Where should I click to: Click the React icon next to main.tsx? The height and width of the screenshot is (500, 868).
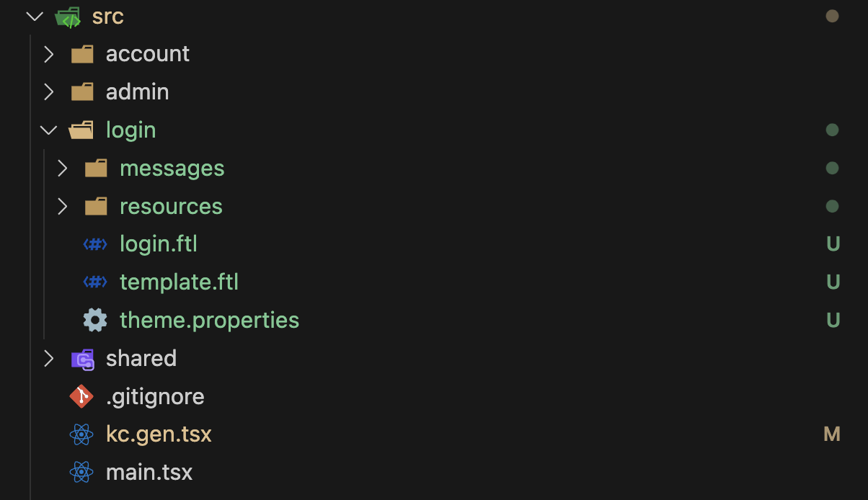point(81,472)
